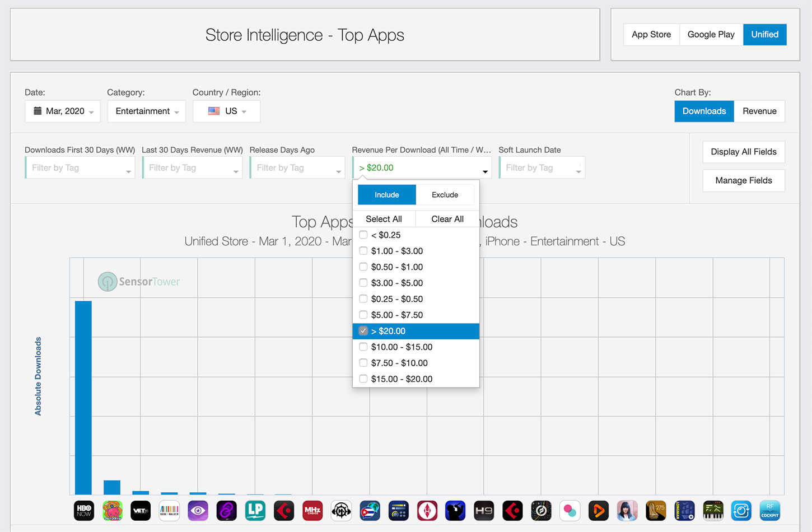
Task: Check the < $0.25 option
Action: 363,235
